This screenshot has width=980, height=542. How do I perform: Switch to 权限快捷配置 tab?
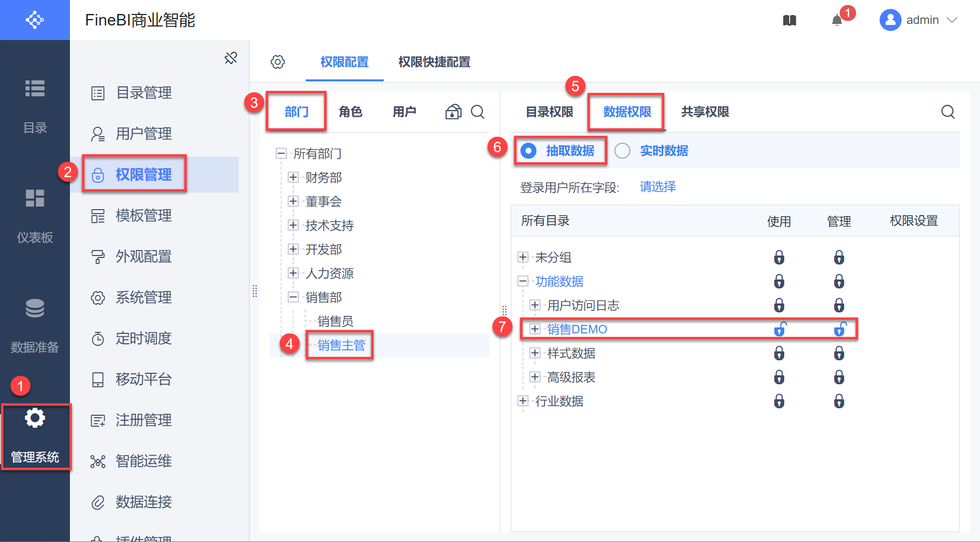point(434,62)
